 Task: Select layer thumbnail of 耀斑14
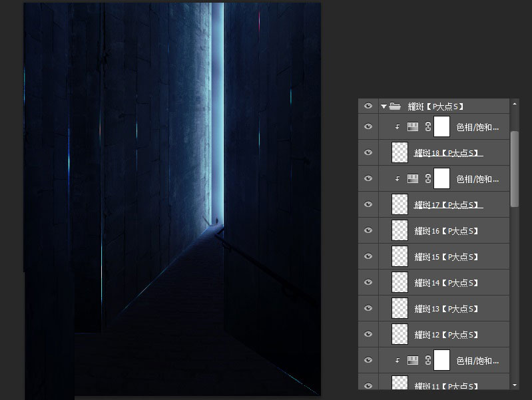coord(399,282)
